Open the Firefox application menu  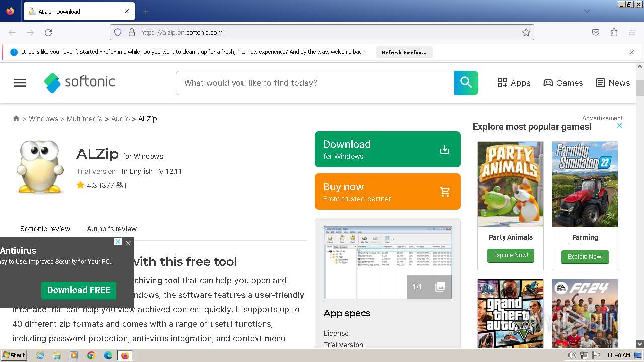coord(632,32)
